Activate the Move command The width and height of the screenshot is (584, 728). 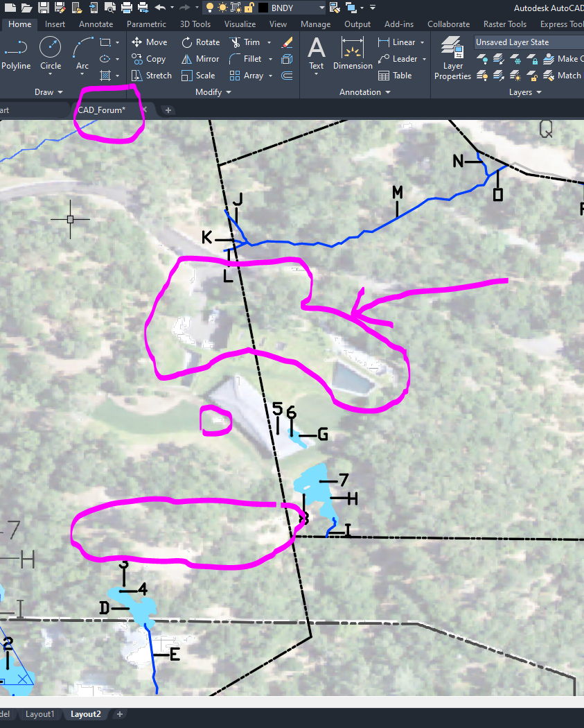(x=149, y=42)
